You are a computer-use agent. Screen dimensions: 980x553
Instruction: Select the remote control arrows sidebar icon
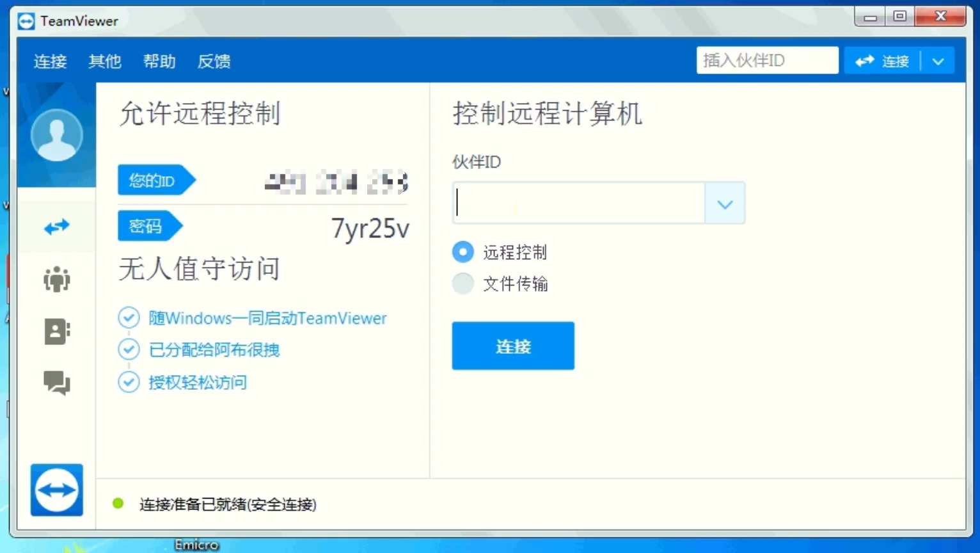point(57,227)
